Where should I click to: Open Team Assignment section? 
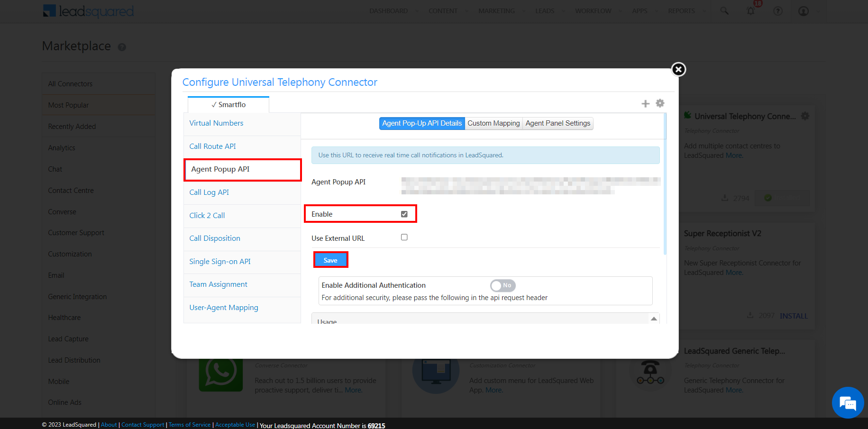coord(242,284)
